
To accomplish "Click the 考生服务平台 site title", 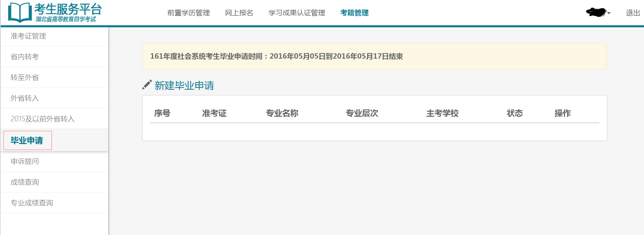I will click(x=68, y=10).
